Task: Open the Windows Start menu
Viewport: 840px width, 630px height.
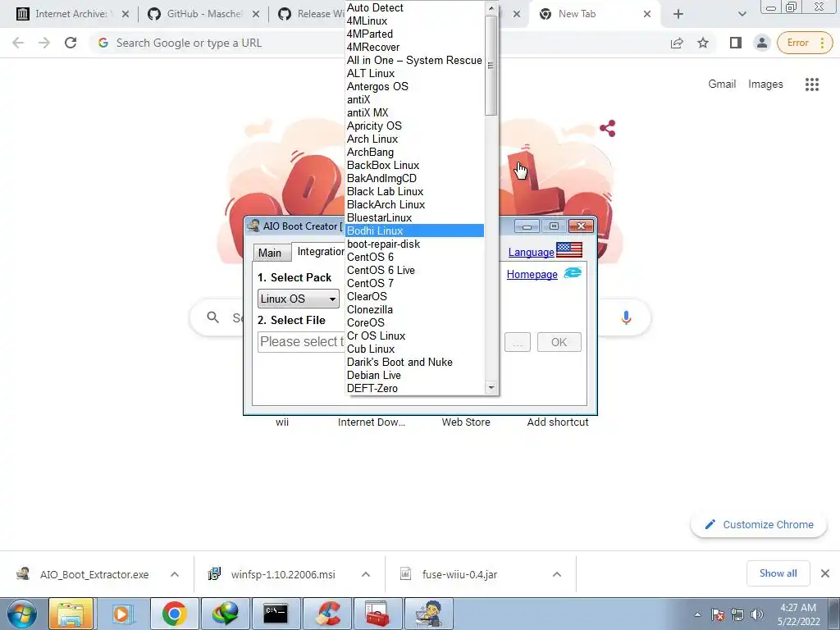Action: point(22,614)
